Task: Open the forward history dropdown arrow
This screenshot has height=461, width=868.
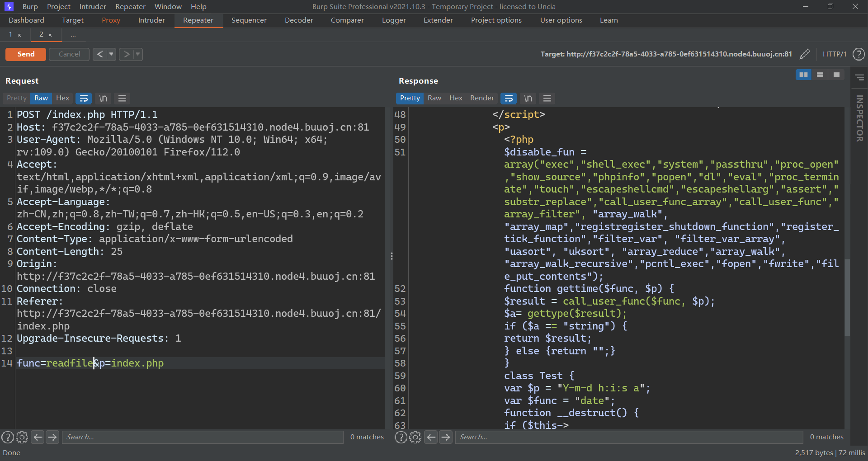Action: click(x=138, y=54)
